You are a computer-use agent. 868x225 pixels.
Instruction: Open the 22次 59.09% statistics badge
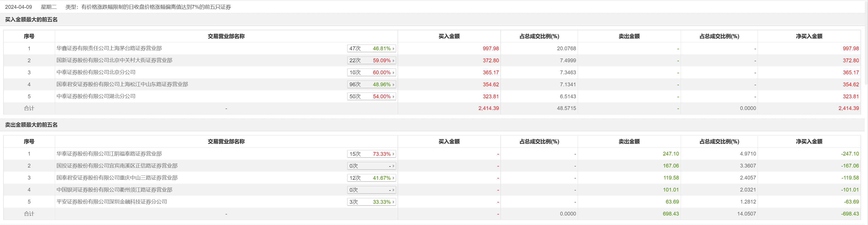coord(371,61)
